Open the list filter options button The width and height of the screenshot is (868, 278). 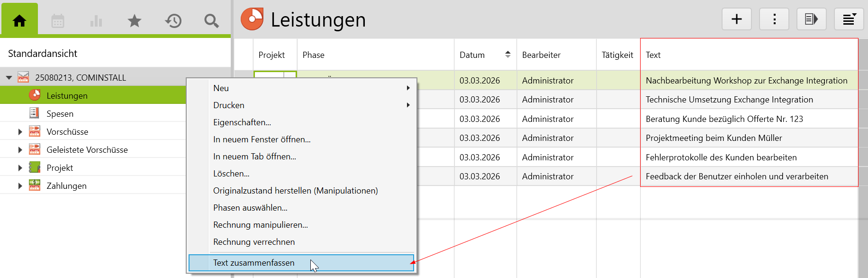tap(849, 19)
